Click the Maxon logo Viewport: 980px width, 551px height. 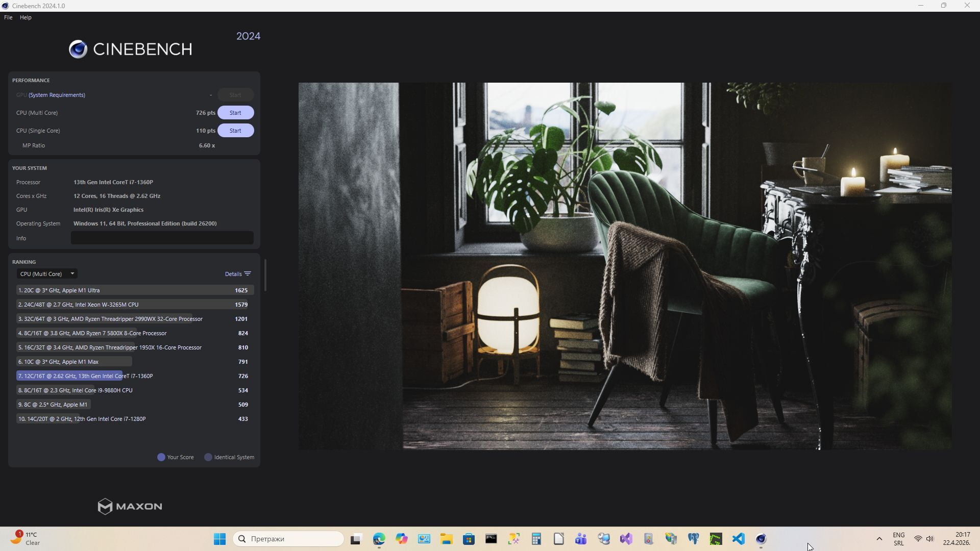[x=130, y=506]
